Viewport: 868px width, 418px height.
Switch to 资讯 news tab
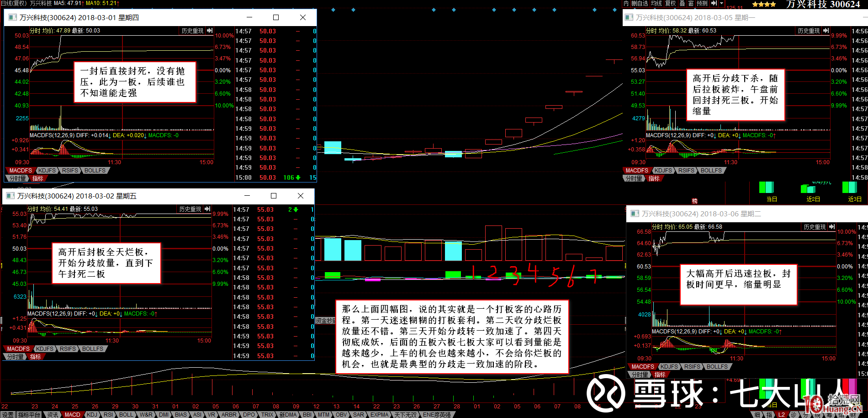pyautogui.click(x=53, y=415)
